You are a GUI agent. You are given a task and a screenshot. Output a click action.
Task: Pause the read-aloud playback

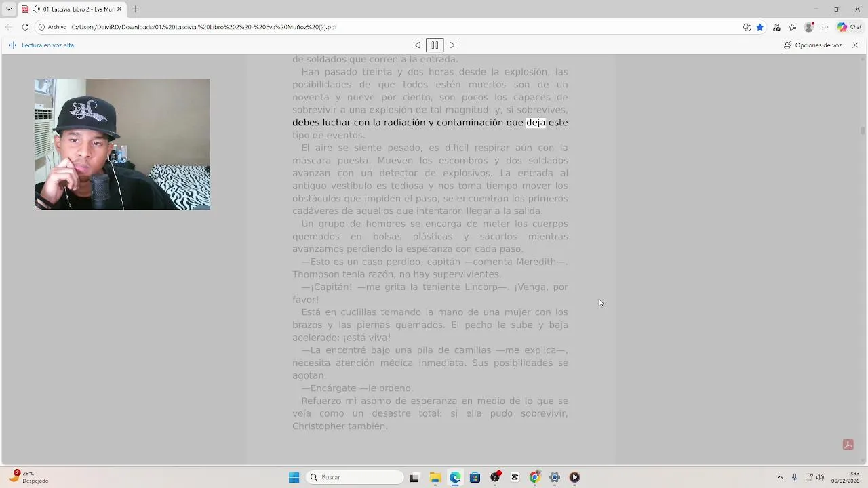pos(435,45)
